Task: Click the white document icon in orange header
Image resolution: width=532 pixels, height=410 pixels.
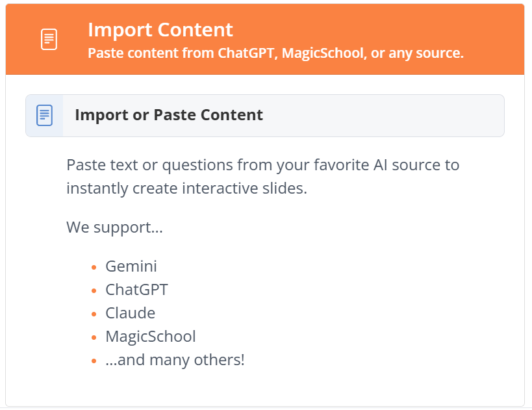Action: (x=49, y=40)
